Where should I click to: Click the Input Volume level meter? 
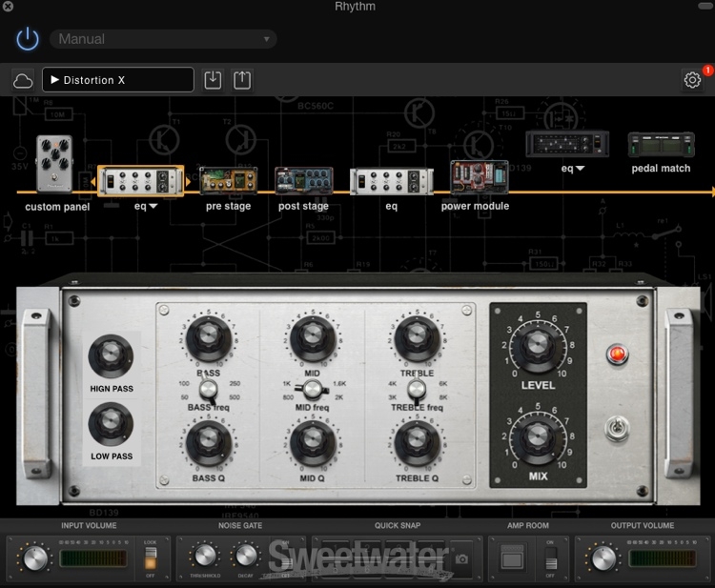[93, 558]
